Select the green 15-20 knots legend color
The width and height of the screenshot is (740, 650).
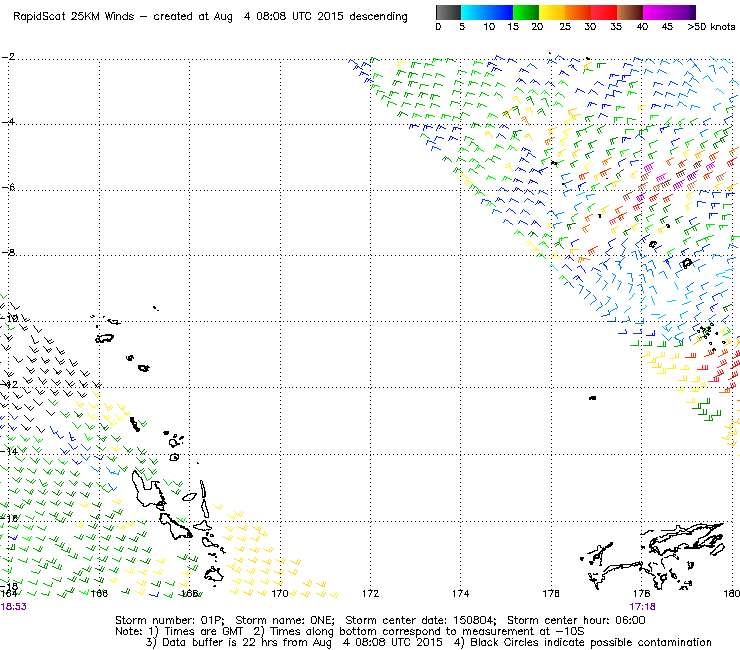tap(526, 12)
